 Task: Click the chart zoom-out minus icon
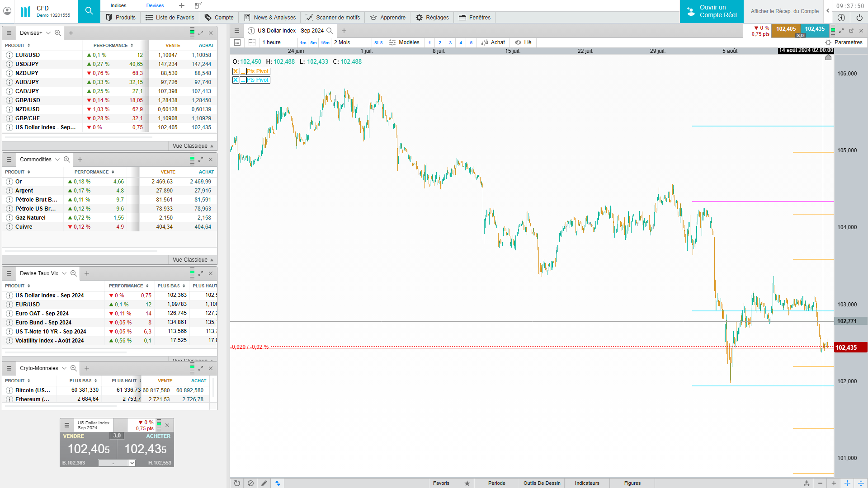click(820, 483)
